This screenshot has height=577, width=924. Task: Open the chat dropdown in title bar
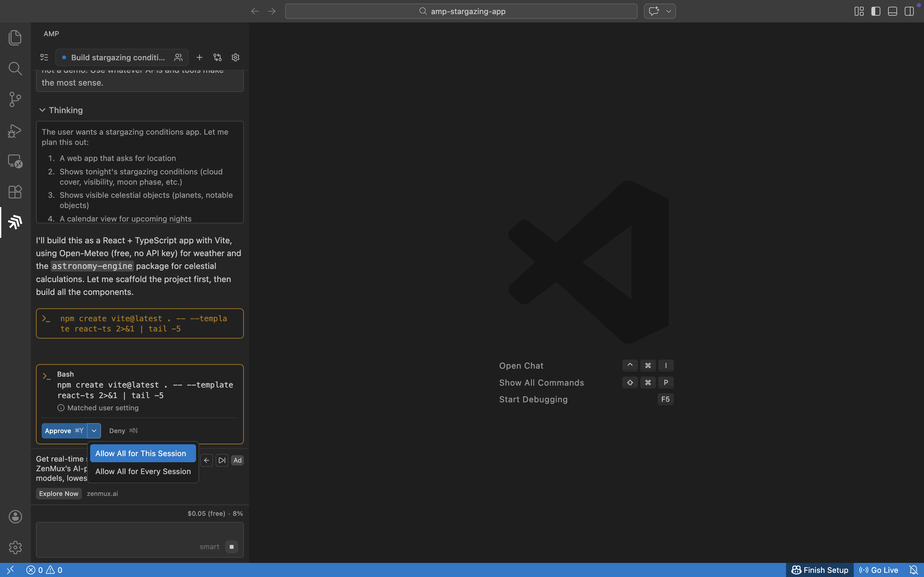668,12
